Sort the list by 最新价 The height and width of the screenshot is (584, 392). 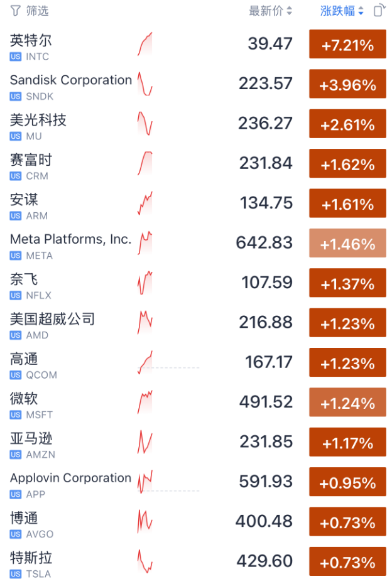270,11
